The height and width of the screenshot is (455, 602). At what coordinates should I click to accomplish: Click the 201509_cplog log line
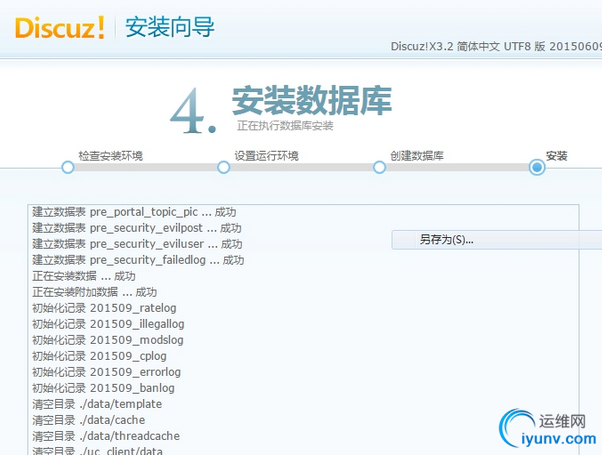[x=99, y=356]
